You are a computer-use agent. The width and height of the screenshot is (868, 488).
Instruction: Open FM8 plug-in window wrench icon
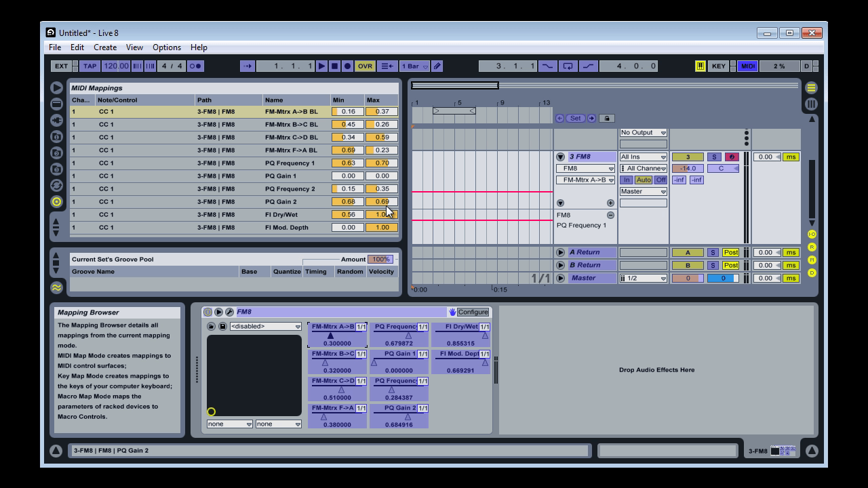[229, 312]
